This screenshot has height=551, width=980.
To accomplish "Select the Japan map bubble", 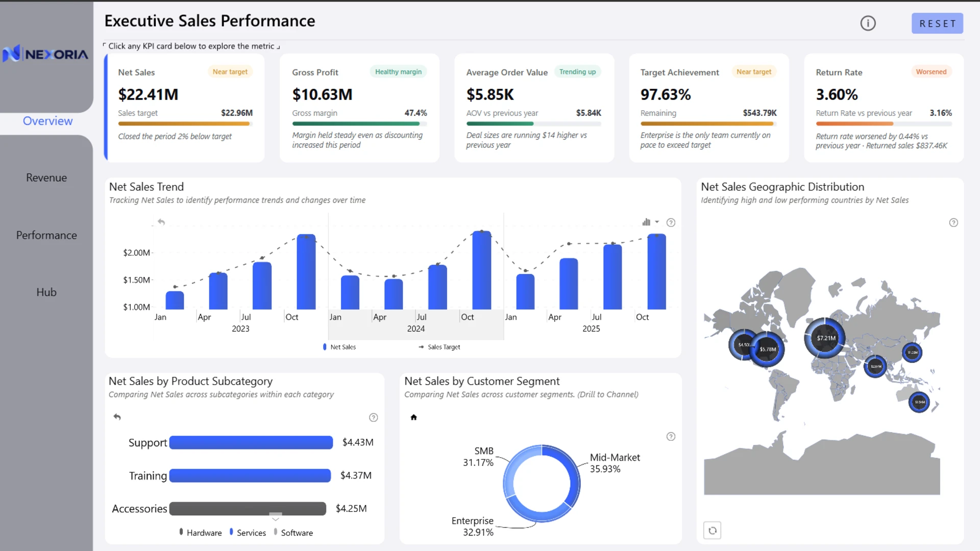I will click(x=912, y=352).
